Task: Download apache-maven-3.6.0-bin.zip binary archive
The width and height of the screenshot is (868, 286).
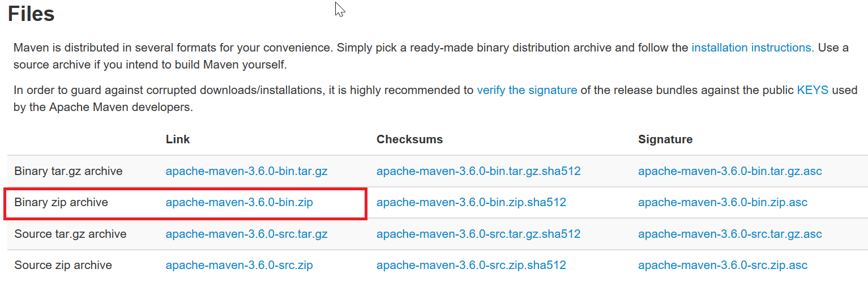Action: coord(239,202)
